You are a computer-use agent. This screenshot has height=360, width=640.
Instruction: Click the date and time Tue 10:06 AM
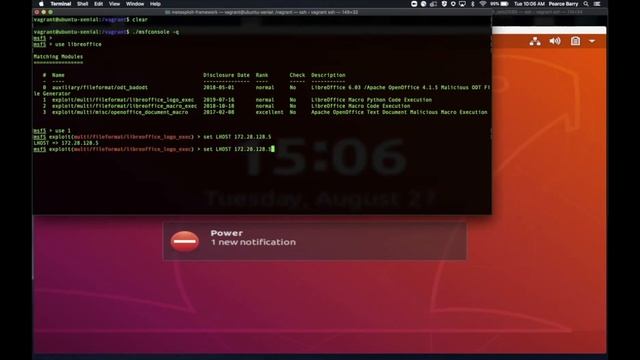529,4
